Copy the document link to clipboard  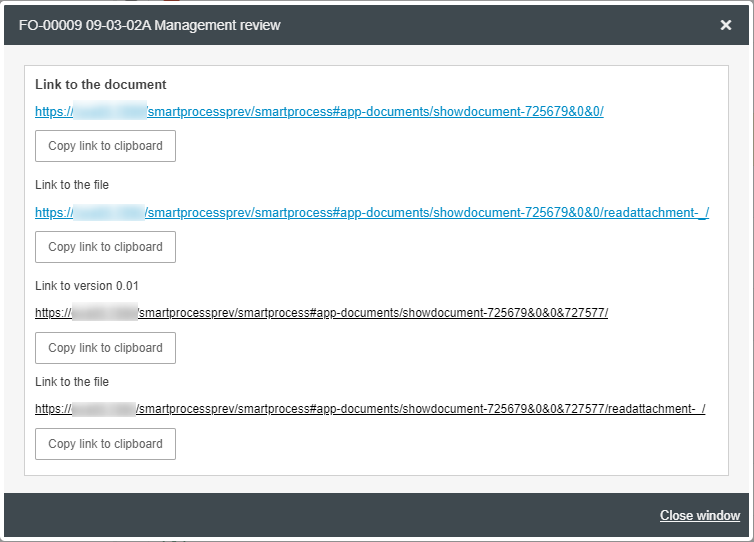point(105,146)
